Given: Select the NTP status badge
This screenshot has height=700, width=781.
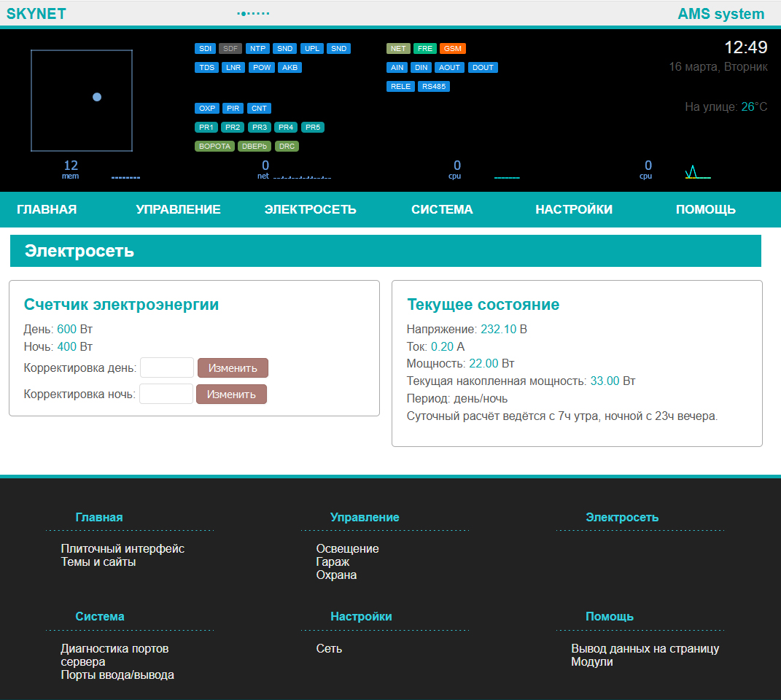Looking at the screenshot, I should [257, 49].
